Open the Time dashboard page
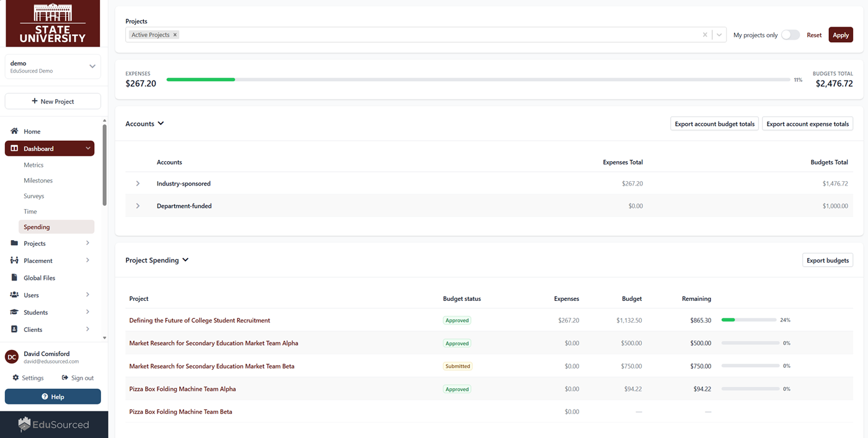The image size is (868, 438). (x=30, y=212)
